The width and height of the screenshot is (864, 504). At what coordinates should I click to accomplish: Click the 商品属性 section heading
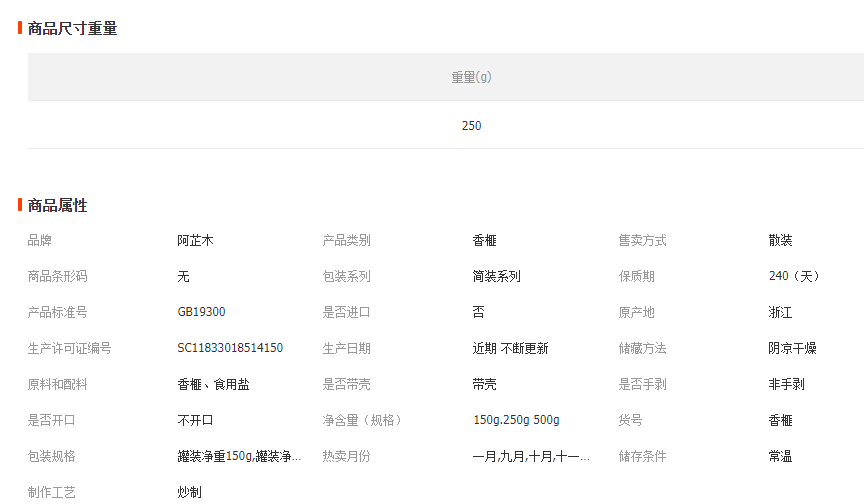[58, 205]
